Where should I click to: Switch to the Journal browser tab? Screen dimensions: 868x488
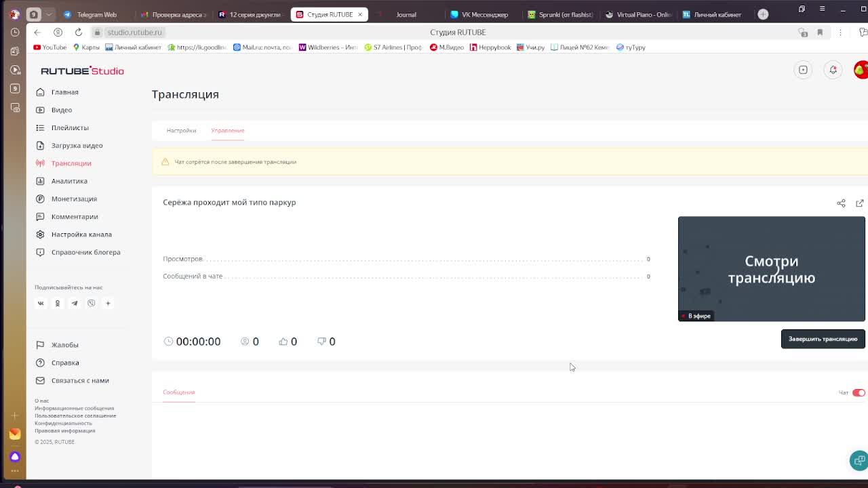tap(406, 14)
